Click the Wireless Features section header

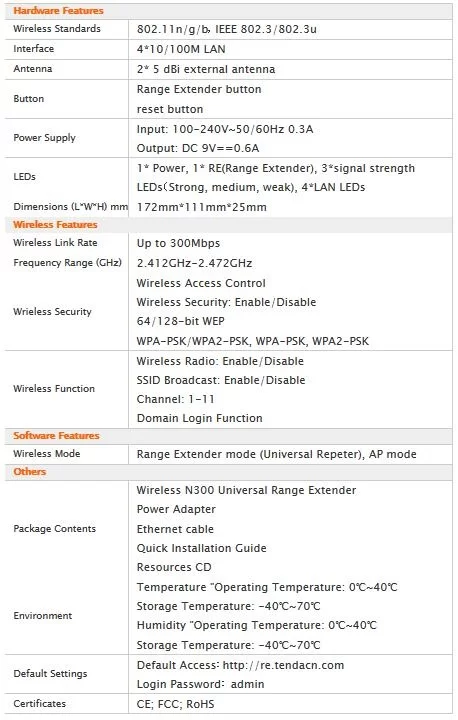coord(55,225)
